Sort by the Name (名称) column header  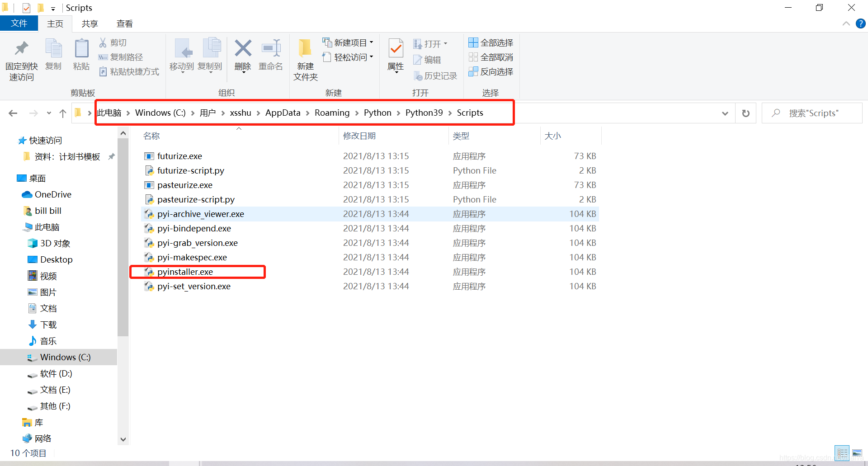(151, 136)
